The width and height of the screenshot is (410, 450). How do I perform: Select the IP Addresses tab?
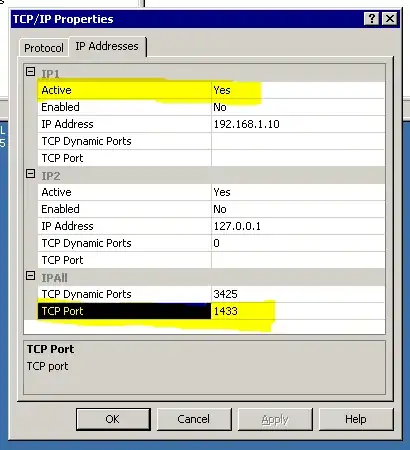click(x=107, y=46)
